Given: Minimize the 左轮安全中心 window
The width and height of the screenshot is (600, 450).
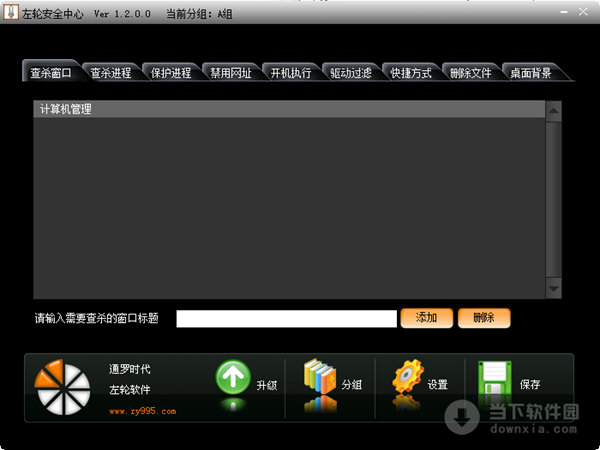Looking at the screenshot, I should point(564,12).
